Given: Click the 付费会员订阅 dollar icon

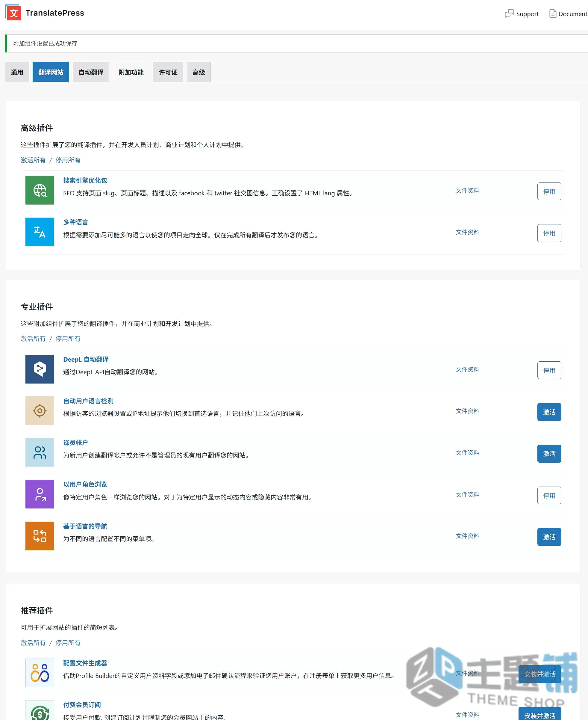Looking at the screenshot, I should (x=40, y=710).
